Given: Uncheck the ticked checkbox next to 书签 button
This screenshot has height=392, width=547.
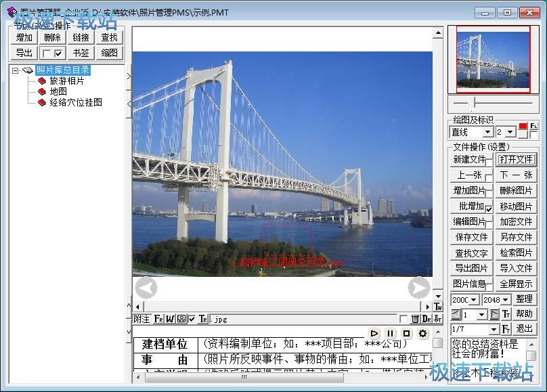Looking at the screenshot, I should pos(59,53).
